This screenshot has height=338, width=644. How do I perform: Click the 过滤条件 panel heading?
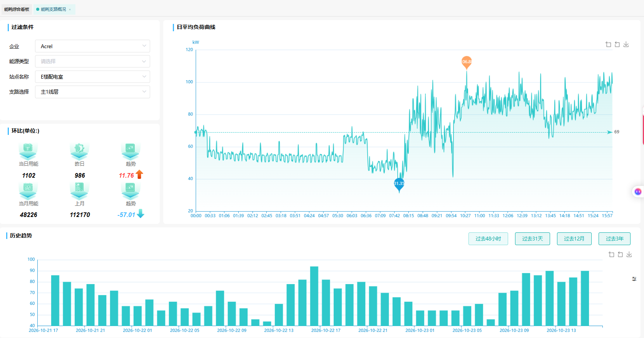pos(22,27)
